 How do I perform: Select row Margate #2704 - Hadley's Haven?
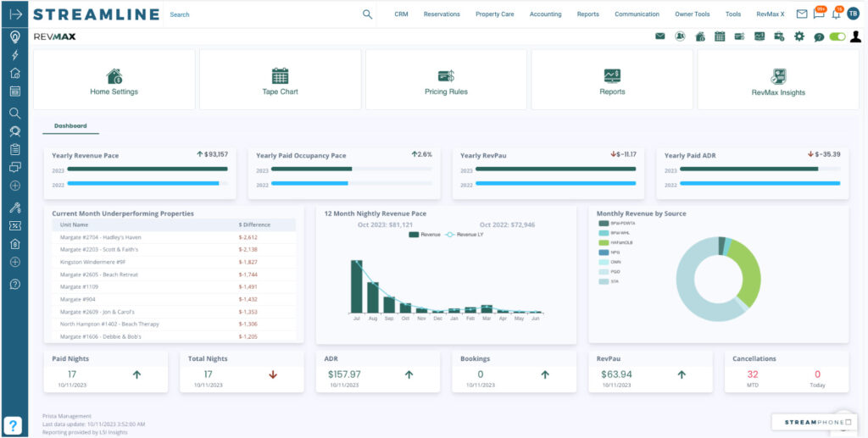pyautogui.click(x=174, y=237)
